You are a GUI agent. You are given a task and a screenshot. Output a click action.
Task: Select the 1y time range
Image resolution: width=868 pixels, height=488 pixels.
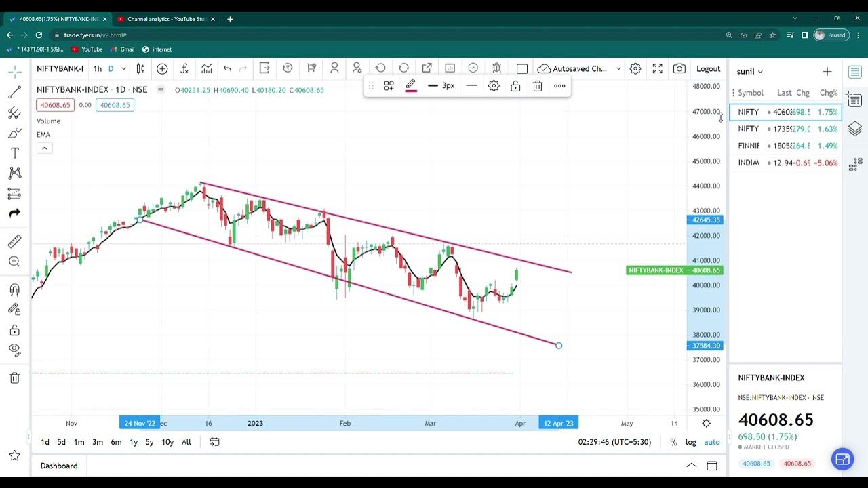(x=134, y=442)
